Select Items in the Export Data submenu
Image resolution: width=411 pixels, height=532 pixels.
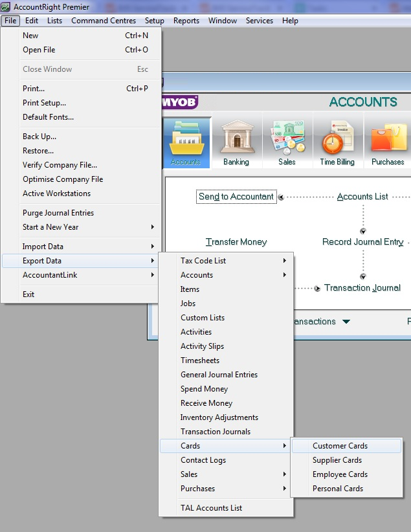(x=226, y=289)
